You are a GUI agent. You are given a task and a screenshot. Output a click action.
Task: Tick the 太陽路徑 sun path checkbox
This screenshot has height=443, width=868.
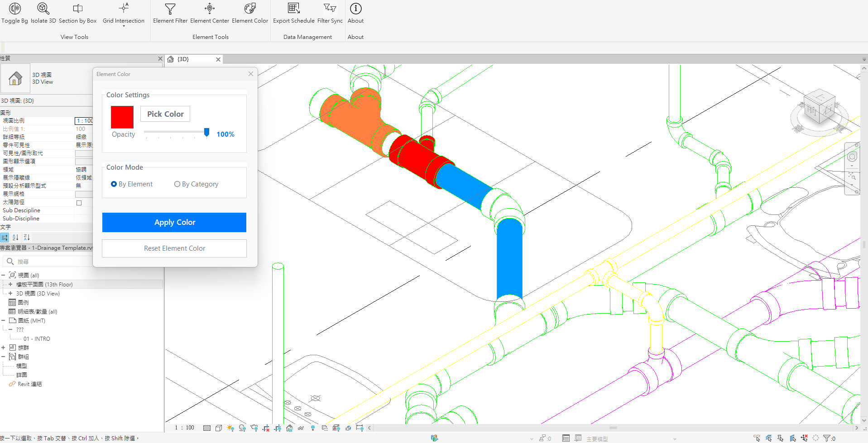tap(79, 203)
